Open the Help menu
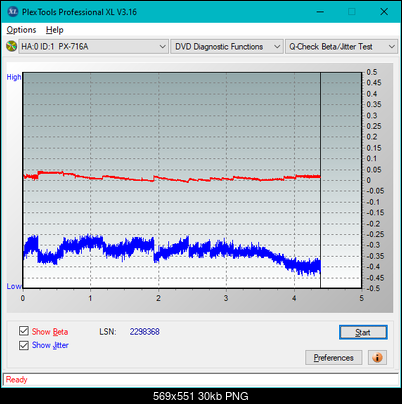The height and width of the screenshot is (404, 402). [x=55, y=30]
